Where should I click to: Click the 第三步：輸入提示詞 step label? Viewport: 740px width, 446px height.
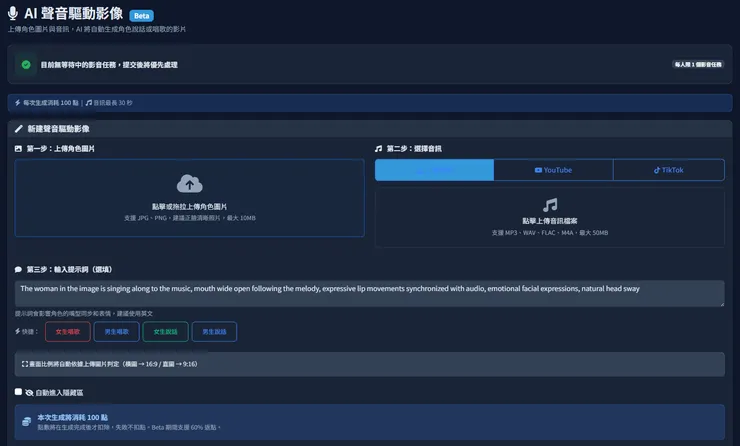coord(69,269)
